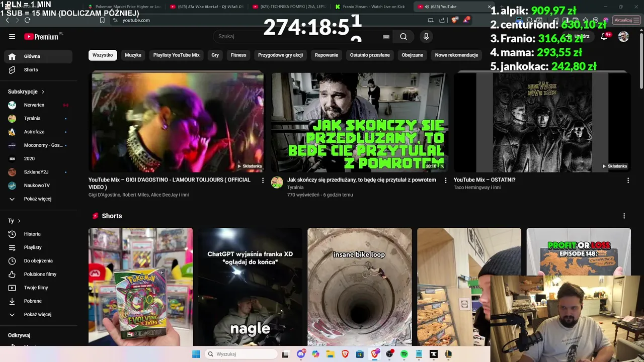Open Discord from the taskbar
Image resolution: width=644 pixels, height=362 pixels.
[x=301, y=354]
